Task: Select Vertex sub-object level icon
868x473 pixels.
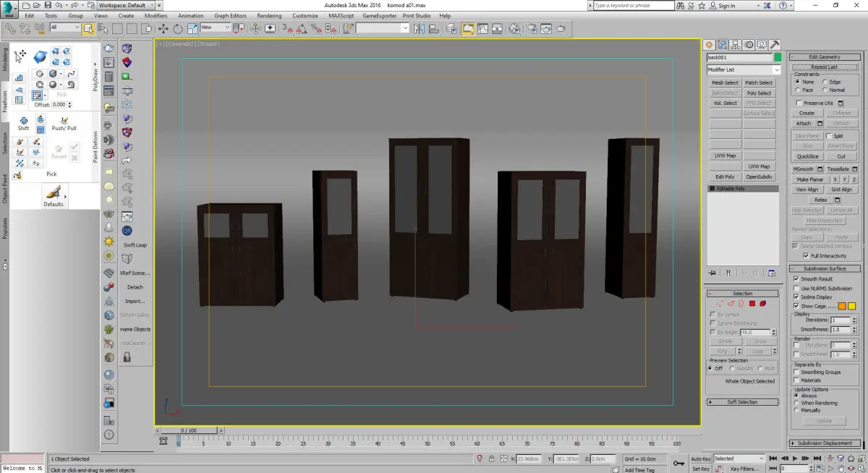Action: pyautogui.click(x=720, y=304)
